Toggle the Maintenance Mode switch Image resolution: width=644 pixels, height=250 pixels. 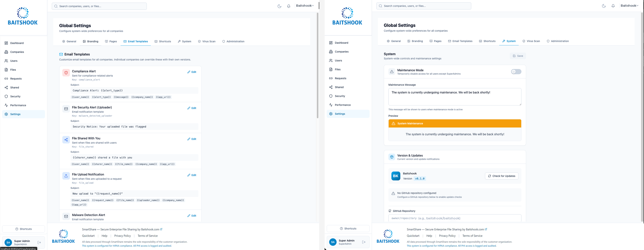516,72
